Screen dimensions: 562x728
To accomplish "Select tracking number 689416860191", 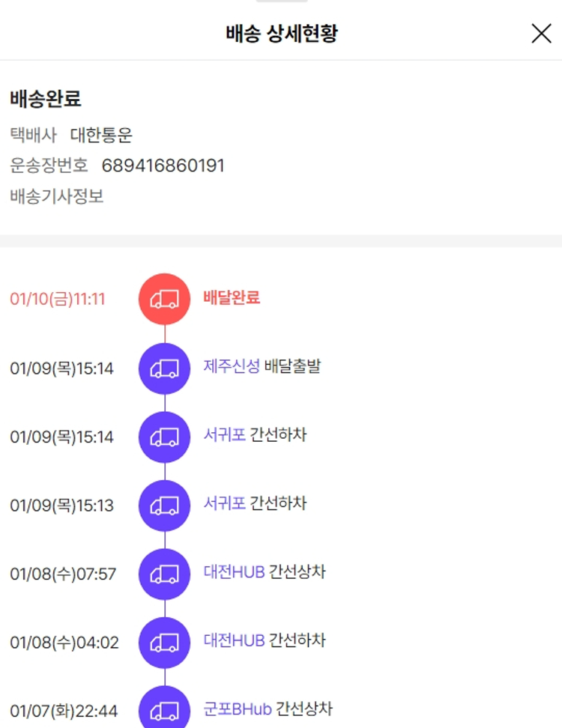I will pos(163,166).
